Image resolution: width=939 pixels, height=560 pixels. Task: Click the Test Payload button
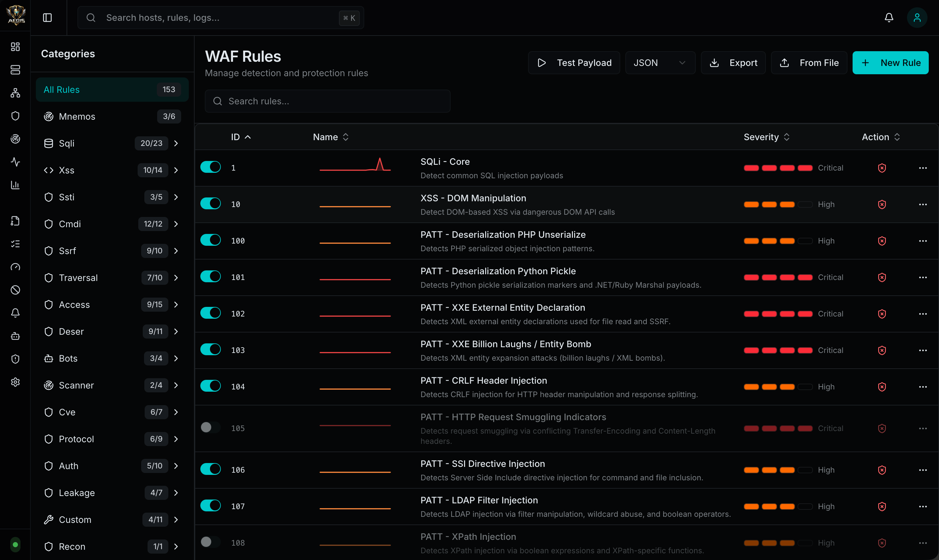click(574, 63)
